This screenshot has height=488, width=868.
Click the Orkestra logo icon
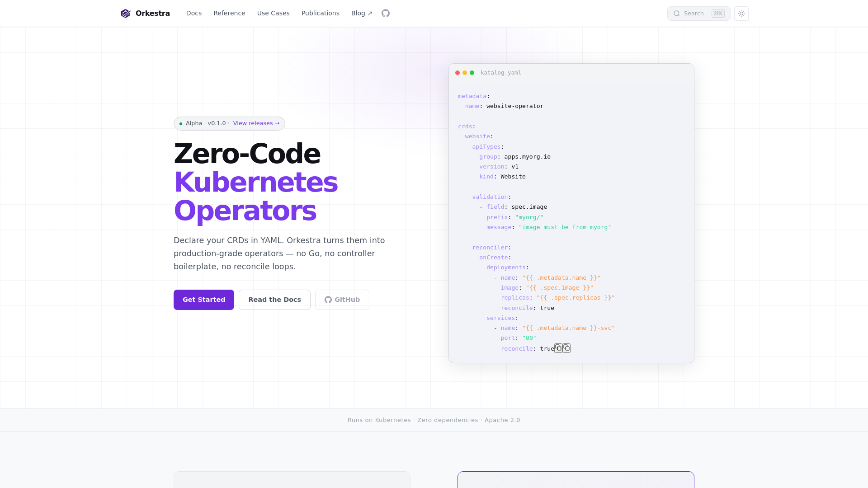pyautogui.click(x=126, y=14)
